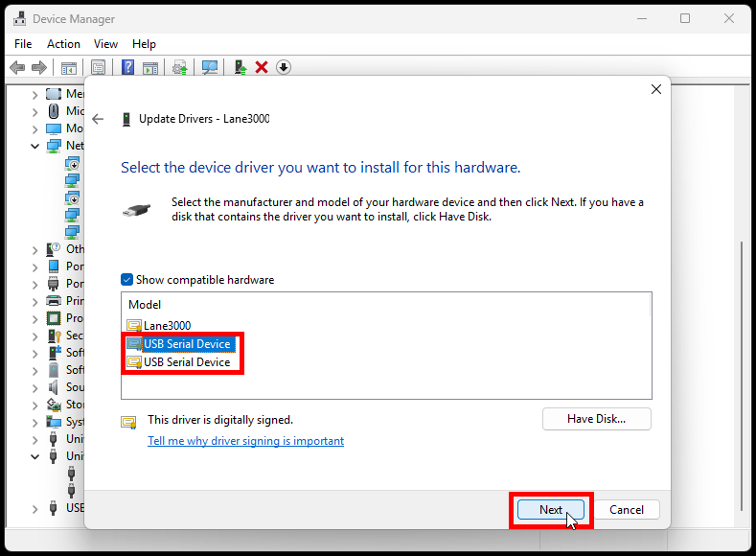The width and height of the screenshot is (756, 556).
Task: Select the speaker icon beside 'Sou' in tree
Action: pyautogui.click(x=54, y=387)
